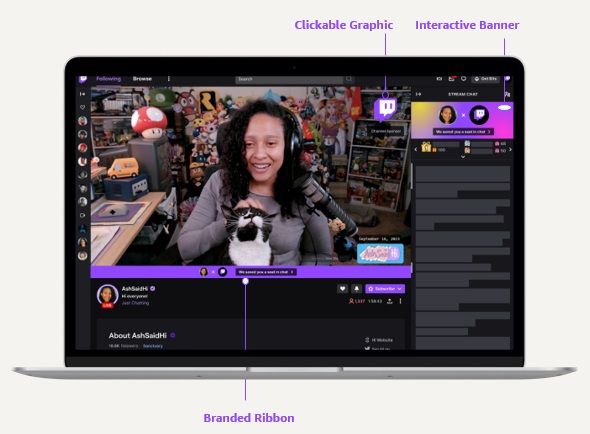Click the Twitch clickable graphic on the video
Viewport: 590px width, 434px height.
386,109
